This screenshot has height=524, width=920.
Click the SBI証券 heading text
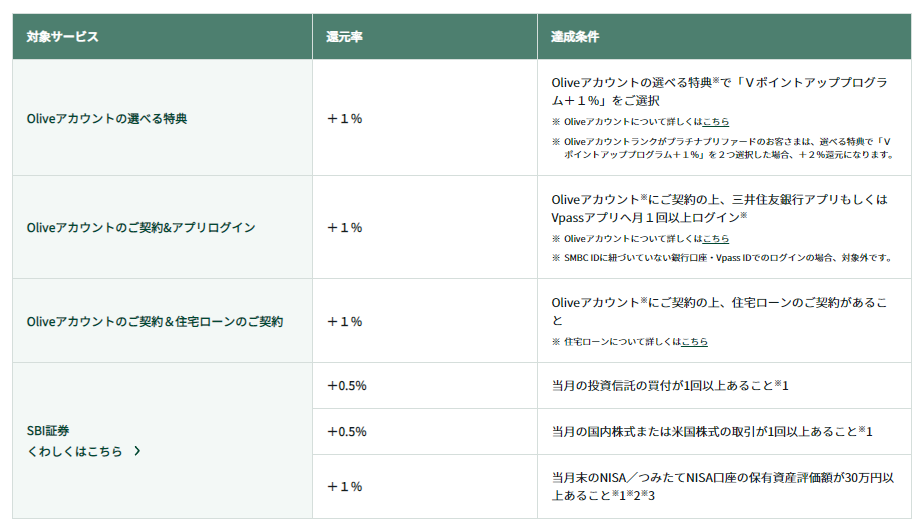point(50,431)
